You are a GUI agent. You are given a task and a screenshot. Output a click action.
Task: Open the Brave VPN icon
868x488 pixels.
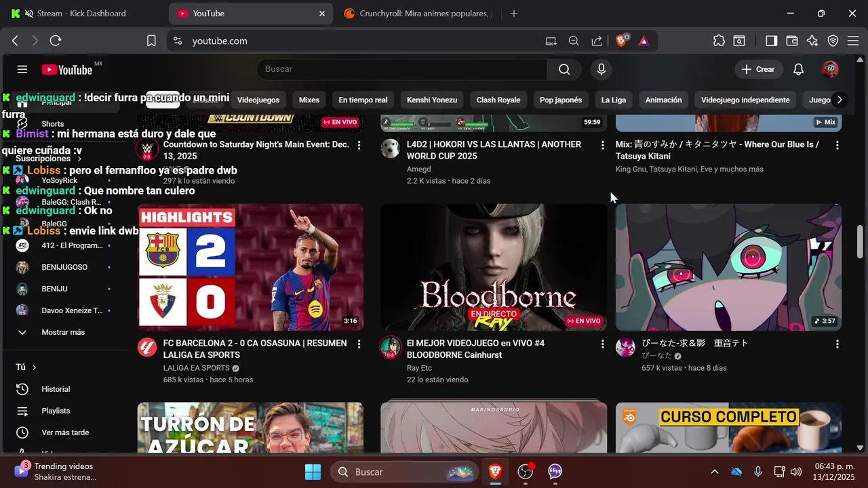(833, 41)
